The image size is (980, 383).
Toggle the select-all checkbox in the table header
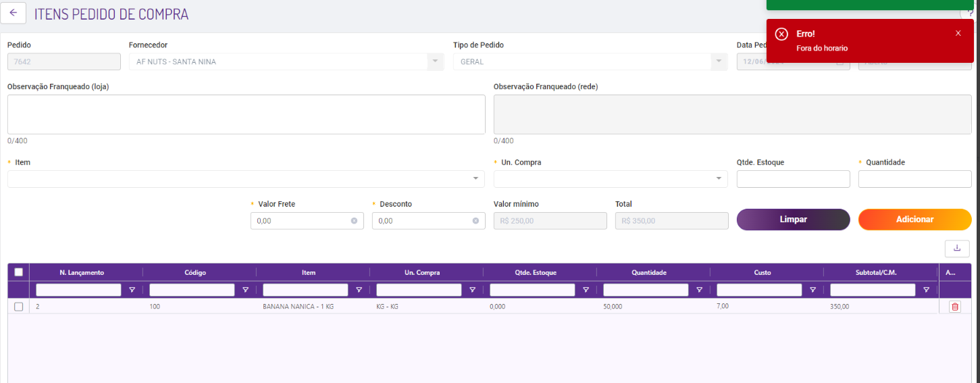point(18,272)
